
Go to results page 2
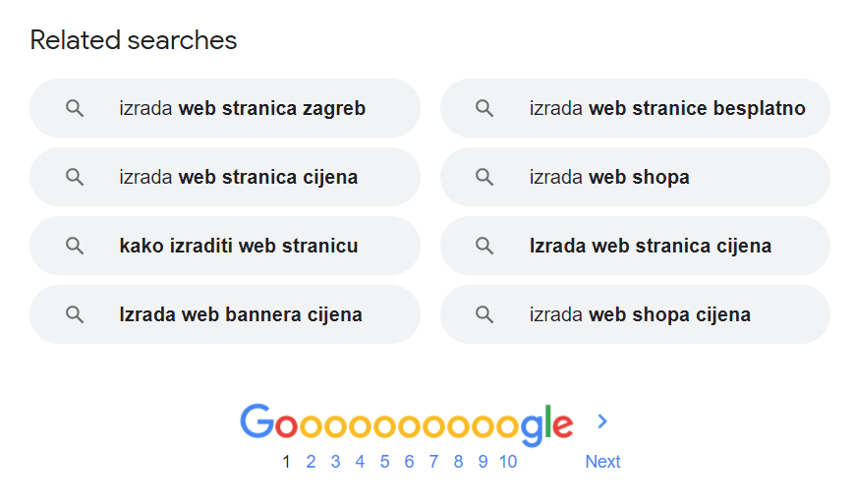311,462
